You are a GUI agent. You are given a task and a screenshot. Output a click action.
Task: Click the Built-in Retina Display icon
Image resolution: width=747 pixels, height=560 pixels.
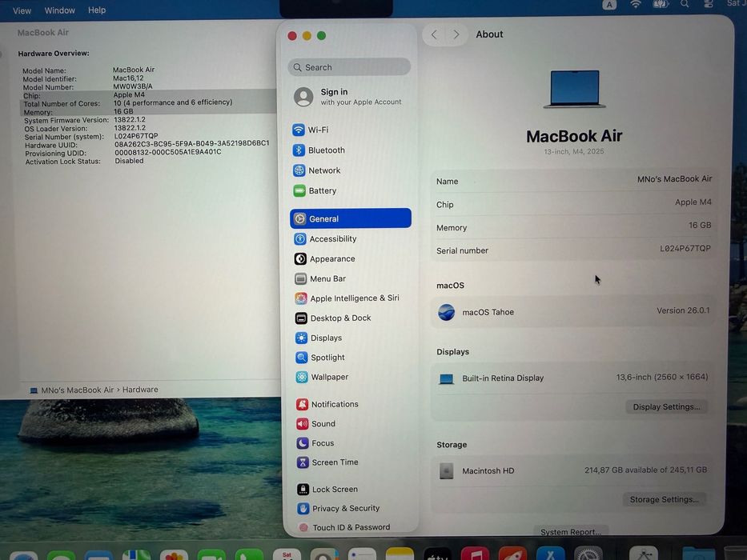point(447,379)
